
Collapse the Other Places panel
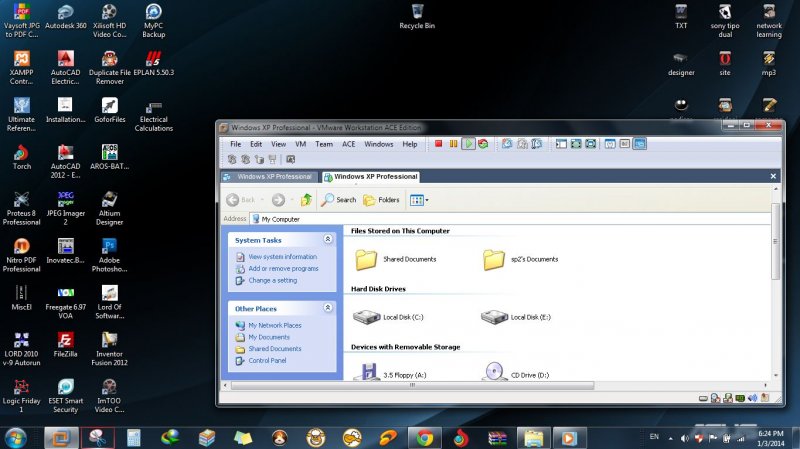(328, 308)
